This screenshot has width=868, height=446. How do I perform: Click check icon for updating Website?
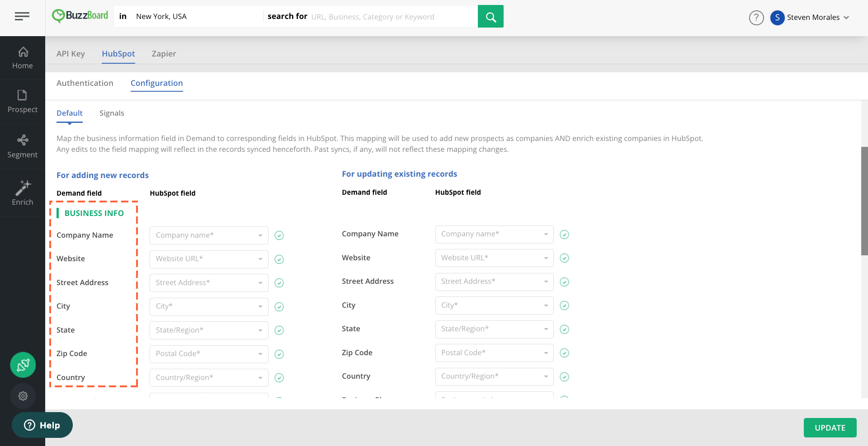[564, 258]
